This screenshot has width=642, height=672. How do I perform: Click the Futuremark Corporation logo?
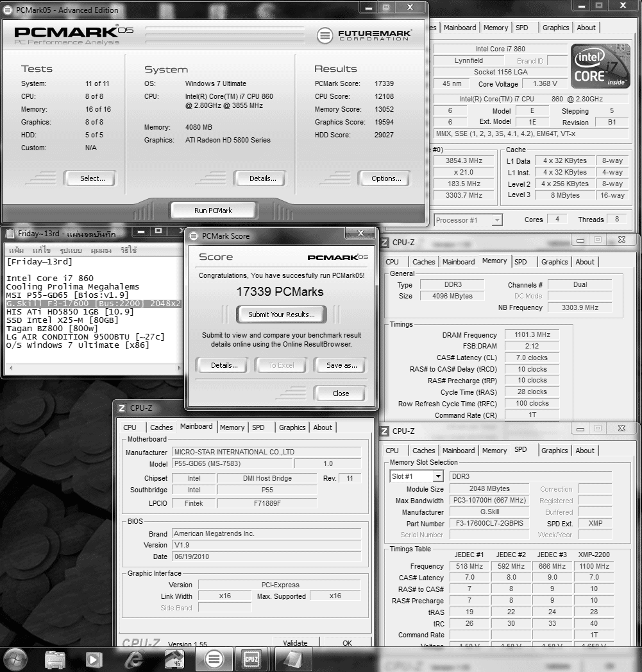coord(364,35)
